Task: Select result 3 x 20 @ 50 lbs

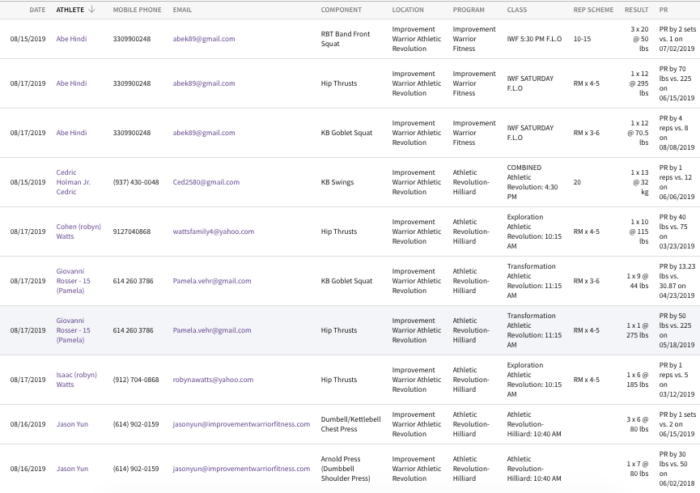Action: [x=639, y=39]
